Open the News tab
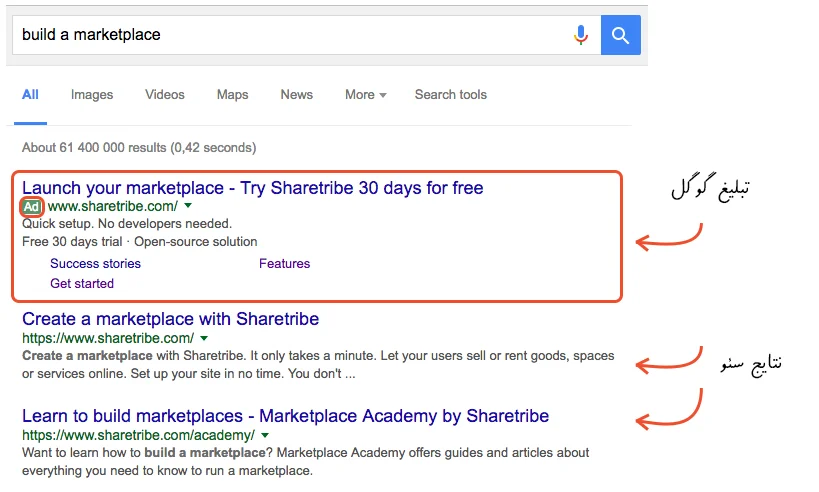The height and width of the screenshot is (492, 819). (297, 95)
